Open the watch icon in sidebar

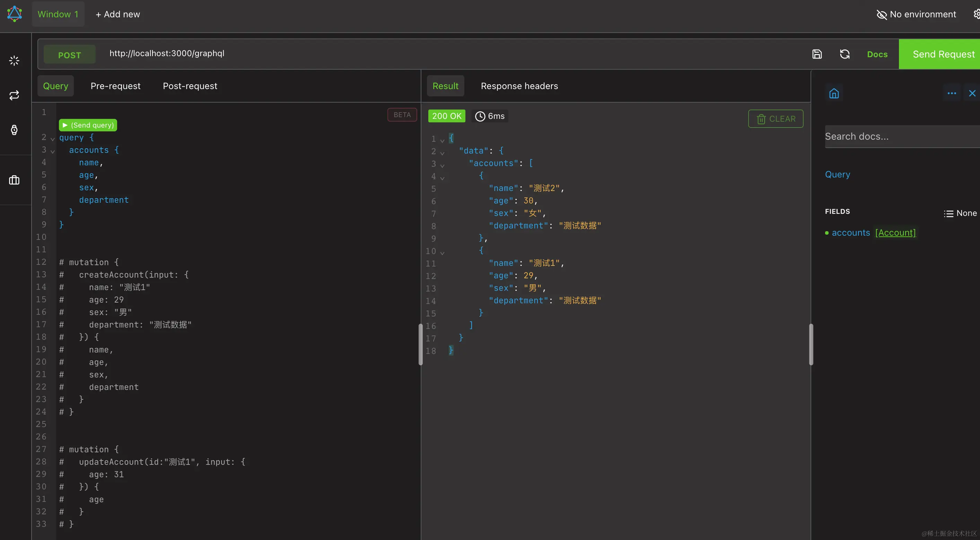14,130
